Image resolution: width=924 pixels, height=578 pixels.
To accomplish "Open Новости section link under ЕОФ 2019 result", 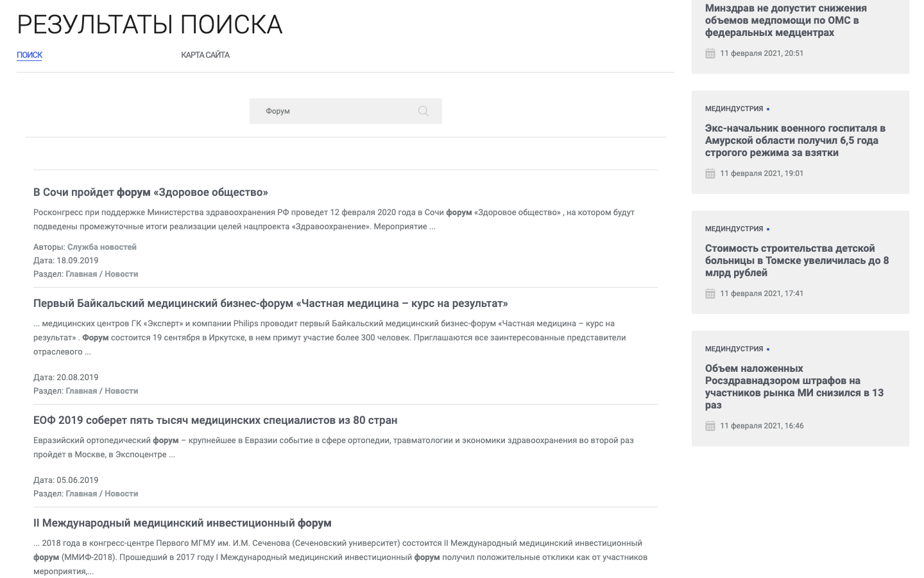I will click(x=121, y=493).
